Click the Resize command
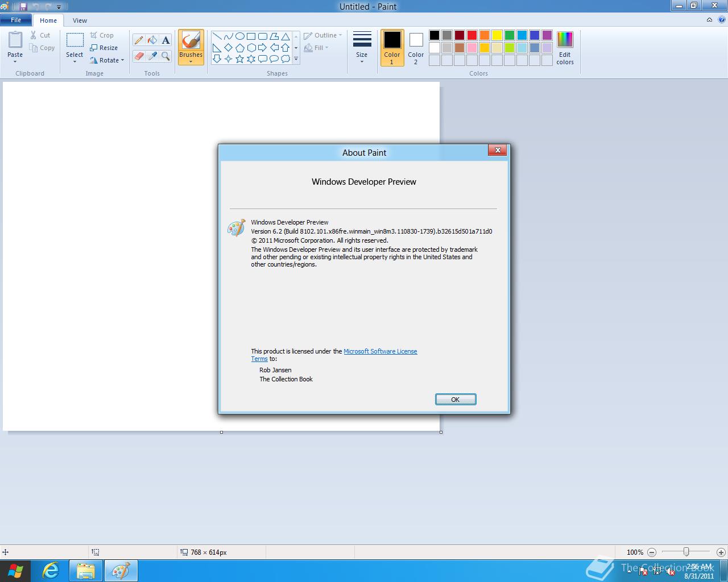Screen dimensions: 728x582 [104, 48]
